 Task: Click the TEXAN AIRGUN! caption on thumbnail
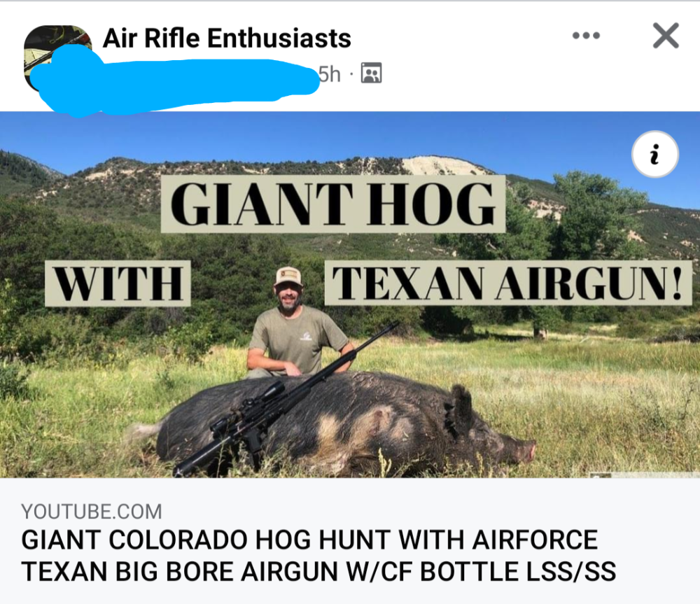508,283
